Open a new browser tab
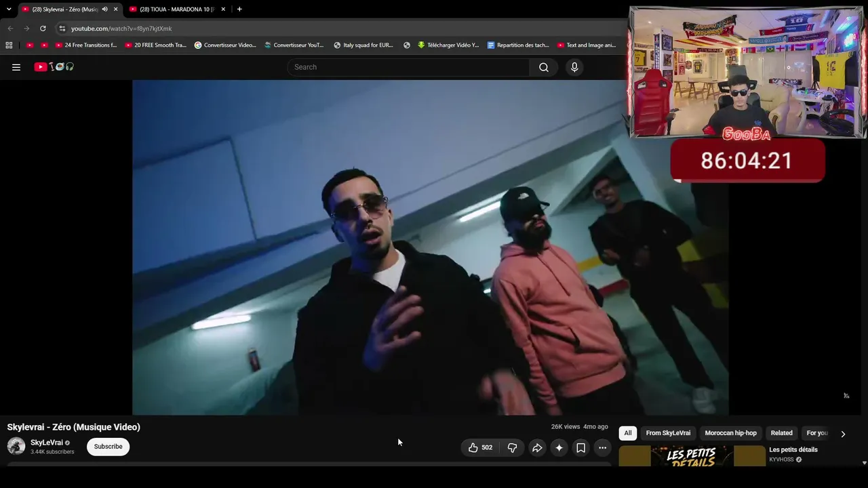 (x=239, y=9)
